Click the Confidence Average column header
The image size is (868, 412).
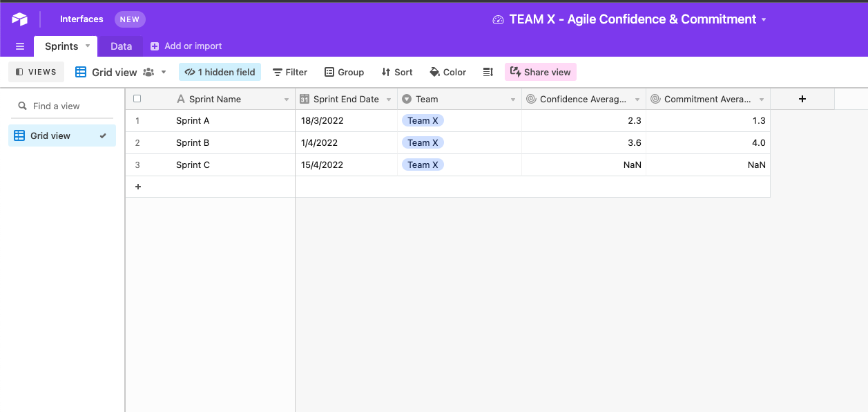pyautogui.click(x=584, y=99)
